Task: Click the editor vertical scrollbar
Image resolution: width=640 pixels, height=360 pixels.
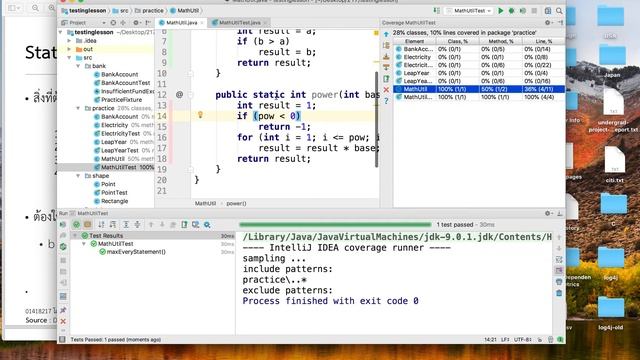Action: (x=376, y=119)
